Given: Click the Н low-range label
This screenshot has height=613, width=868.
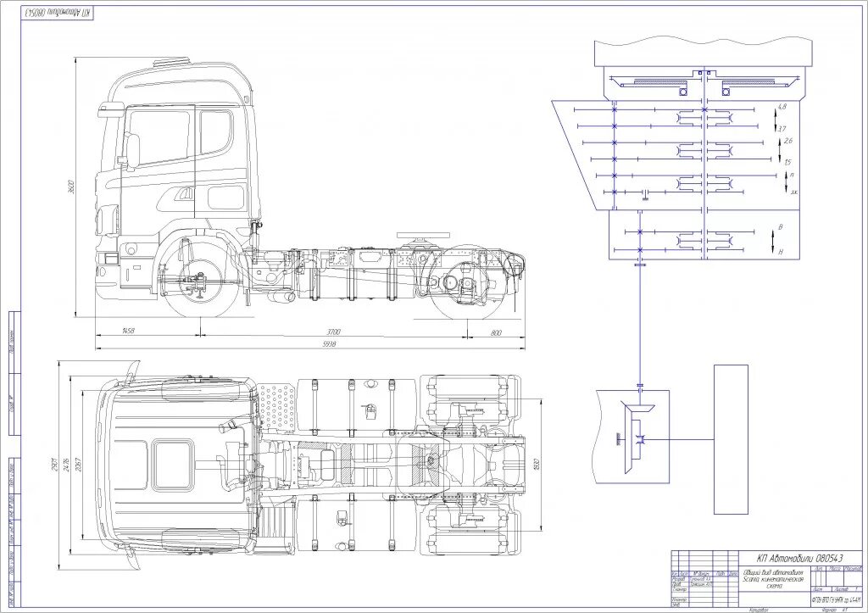Looking at the screenshot, I should click(x=781, y=252).
